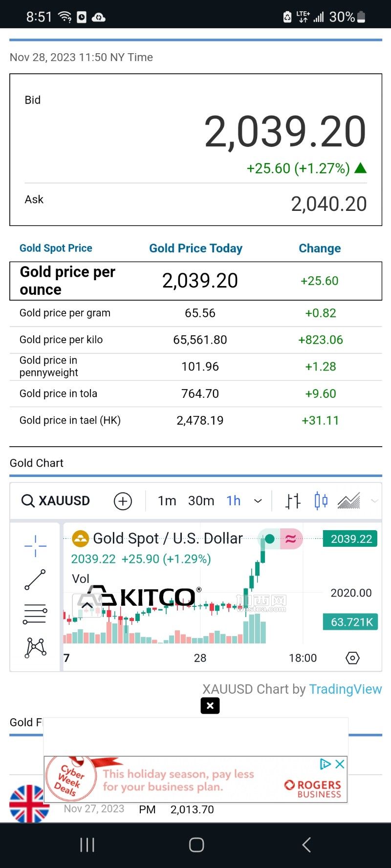Select the bars chart style icon
Viewport: 391px width, 868px height.
point(293,501)
